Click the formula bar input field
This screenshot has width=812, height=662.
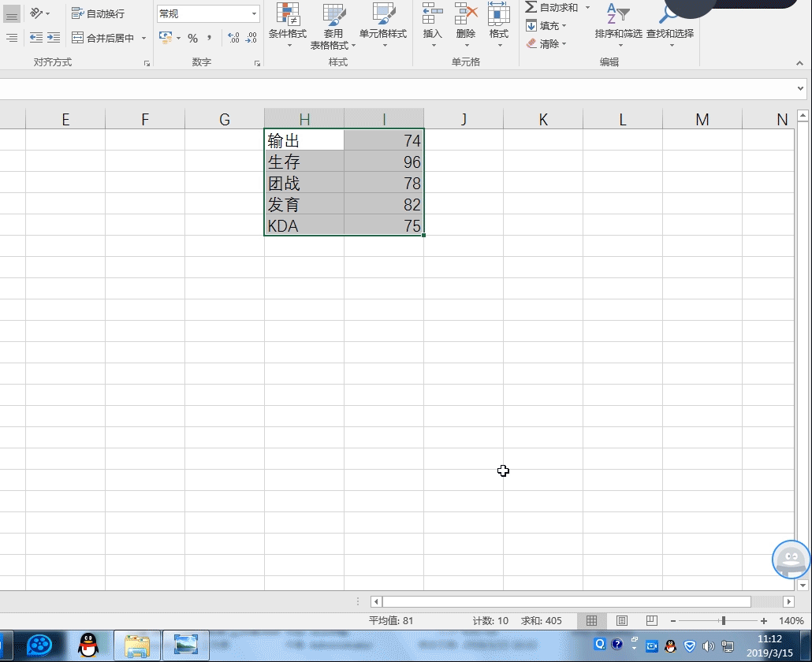pos(397,88)
